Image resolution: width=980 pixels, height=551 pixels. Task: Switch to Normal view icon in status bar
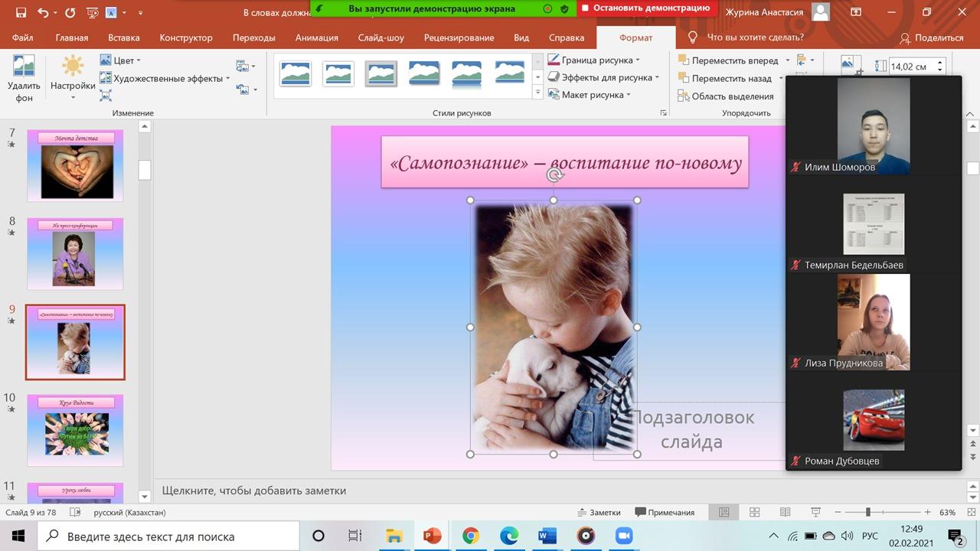724,512
